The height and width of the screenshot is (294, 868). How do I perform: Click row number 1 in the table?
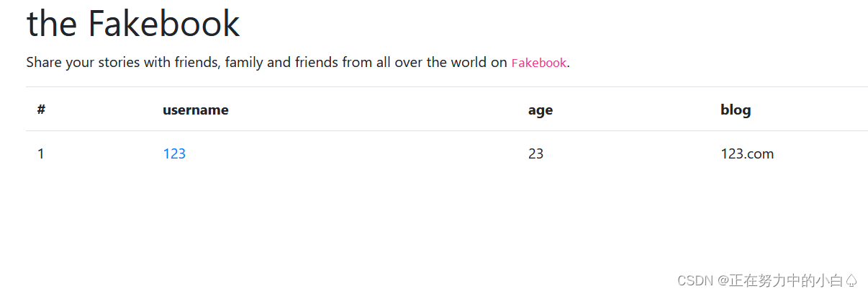click(40, 153)
